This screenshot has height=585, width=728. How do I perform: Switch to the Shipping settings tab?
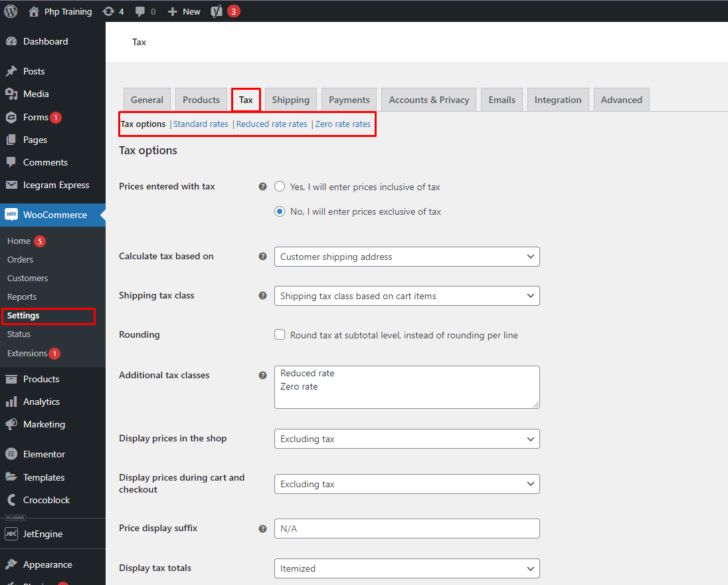pyautogui.click(x=290, y=100)
